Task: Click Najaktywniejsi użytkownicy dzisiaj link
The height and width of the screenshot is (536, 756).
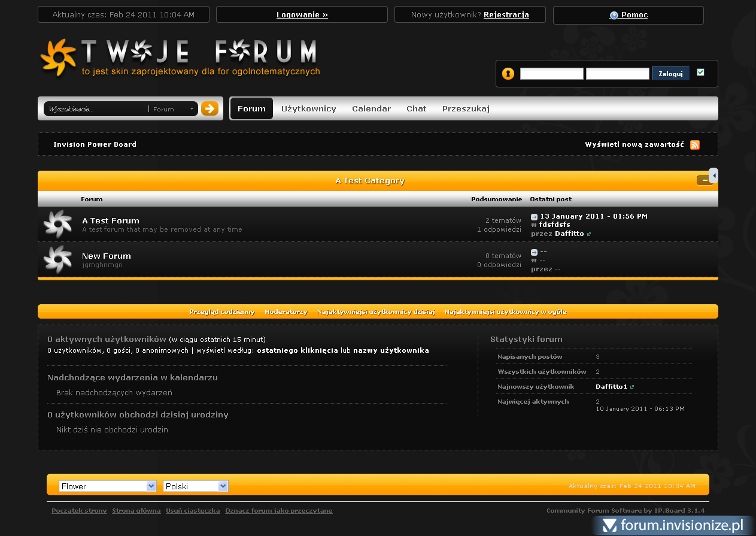Action: pyautogui.click(x=377, y=312)
